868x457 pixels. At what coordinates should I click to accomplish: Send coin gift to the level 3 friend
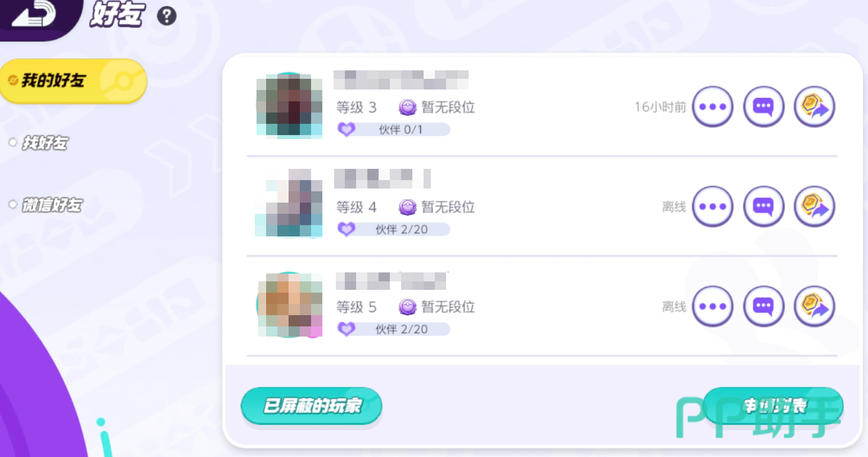tap(814, 107)
